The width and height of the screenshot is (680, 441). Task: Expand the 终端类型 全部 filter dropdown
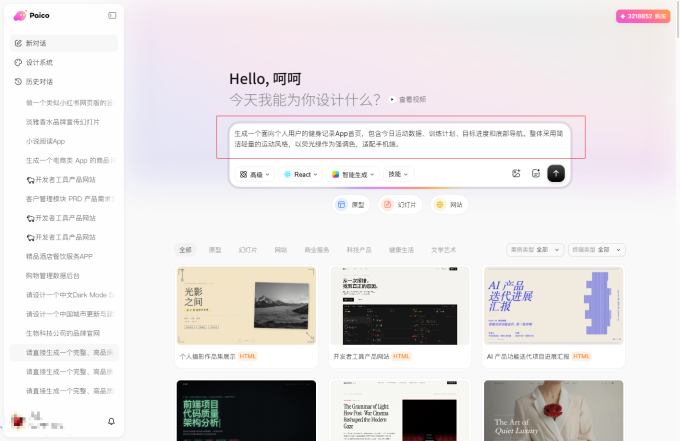597,250
